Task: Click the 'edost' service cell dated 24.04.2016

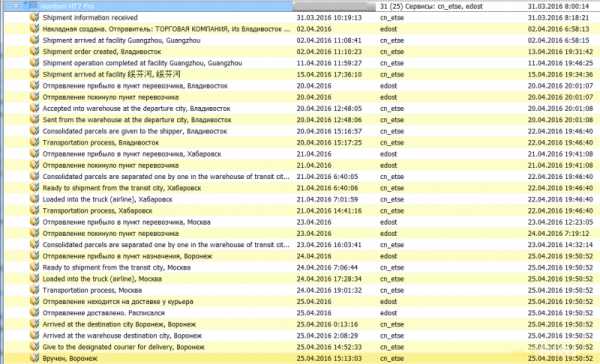Action: click(x=388, y=256)
